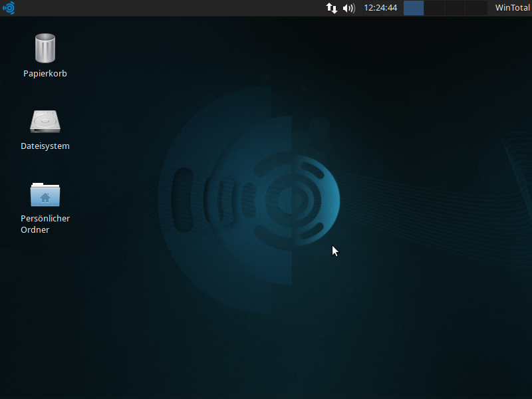Screen dimensions: 532x399
Task: Switch to the fourth workspace
Action: (476, 8)
